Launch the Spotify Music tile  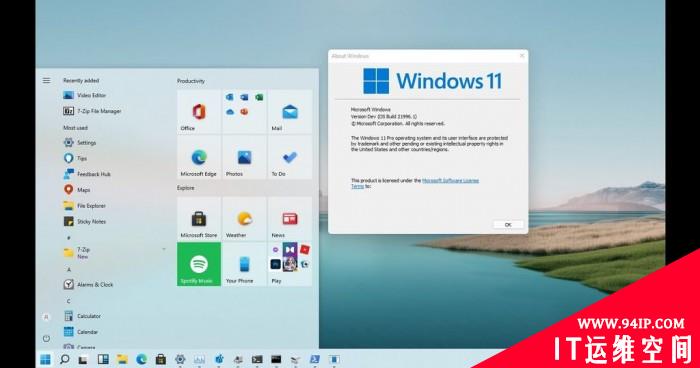tap(199, 264)
